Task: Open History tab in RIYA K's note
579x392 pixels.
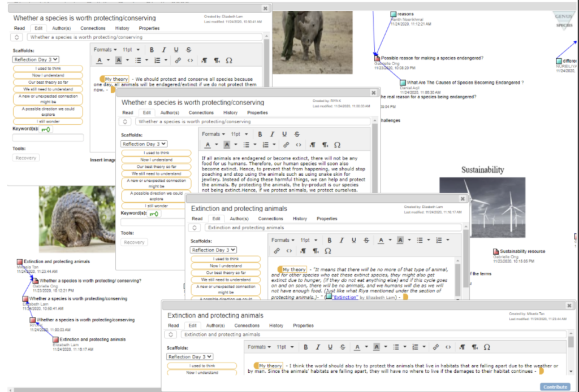Action: click(231, 112)
